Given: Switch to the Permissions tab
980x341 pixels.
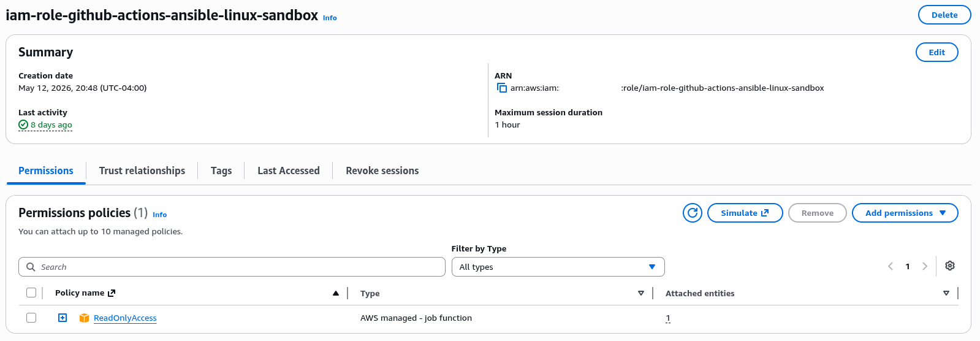Looking at the screenshot, I should [x=46, y=170].
